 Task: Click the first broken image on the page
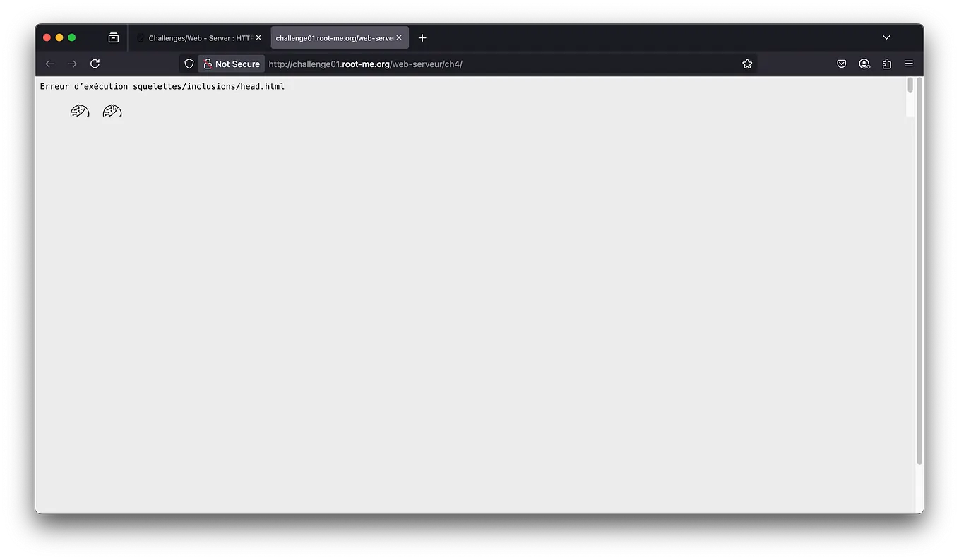click(x=79, y=111)
